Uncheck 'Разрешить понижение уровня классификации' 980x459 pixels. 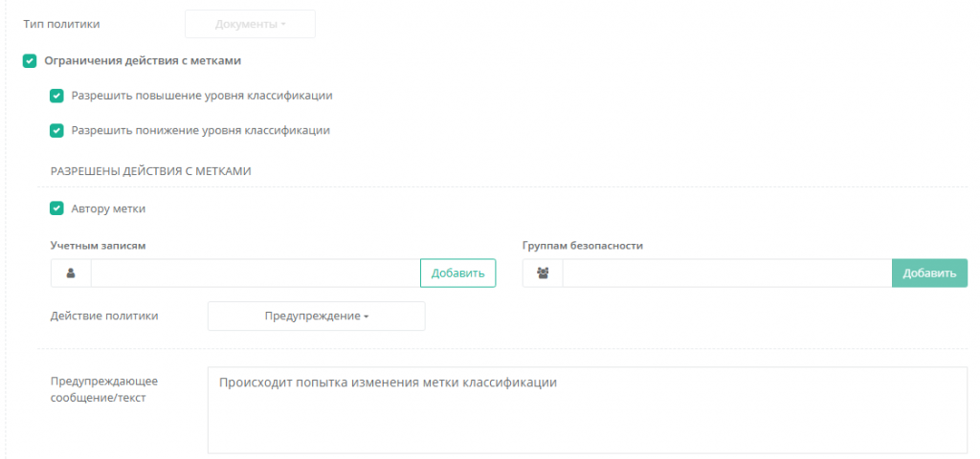pos(56,130)
